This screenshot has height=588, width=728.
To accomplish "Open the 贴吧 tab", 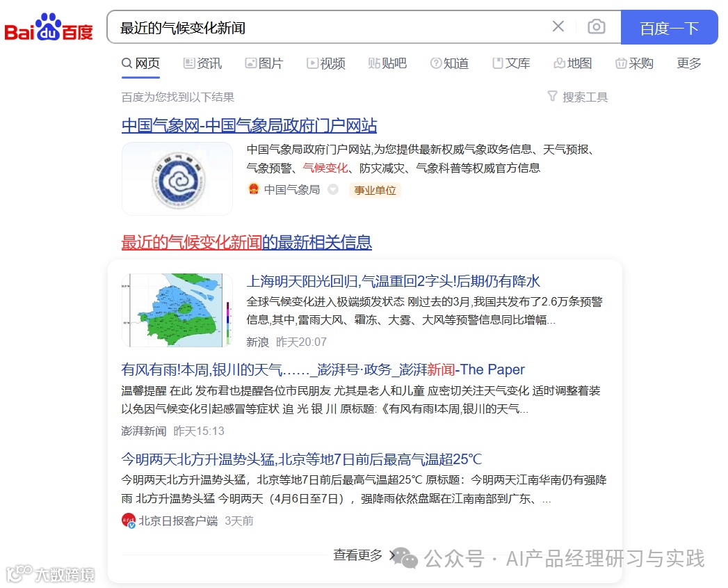I will [x=388, y=63].
